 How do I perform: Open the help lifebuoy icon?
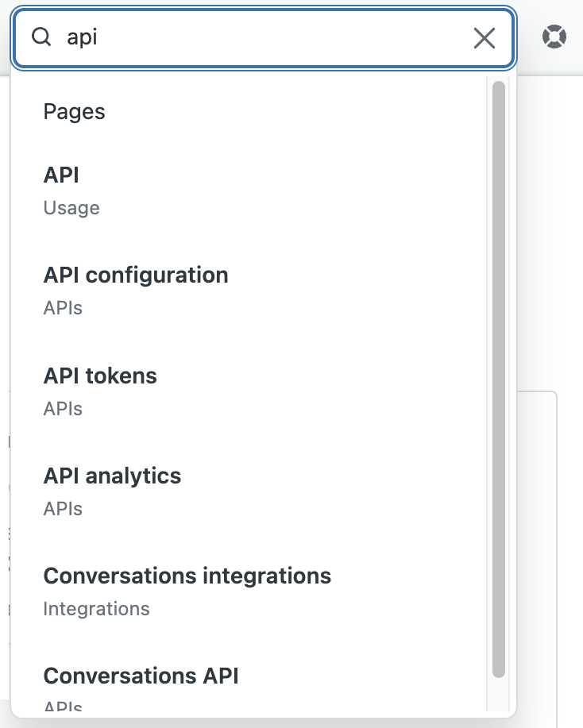[x=554, y=37]
